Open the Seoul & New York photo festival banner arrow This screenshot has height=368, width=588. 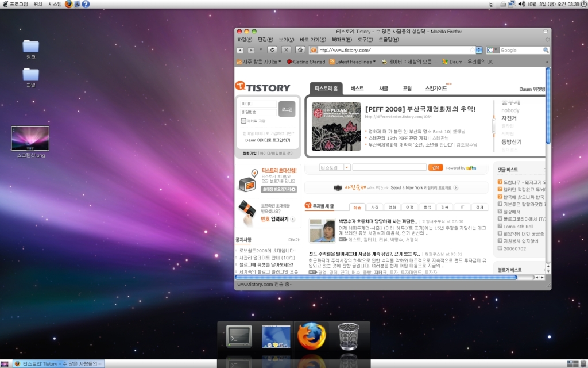[x=455, y=188]
